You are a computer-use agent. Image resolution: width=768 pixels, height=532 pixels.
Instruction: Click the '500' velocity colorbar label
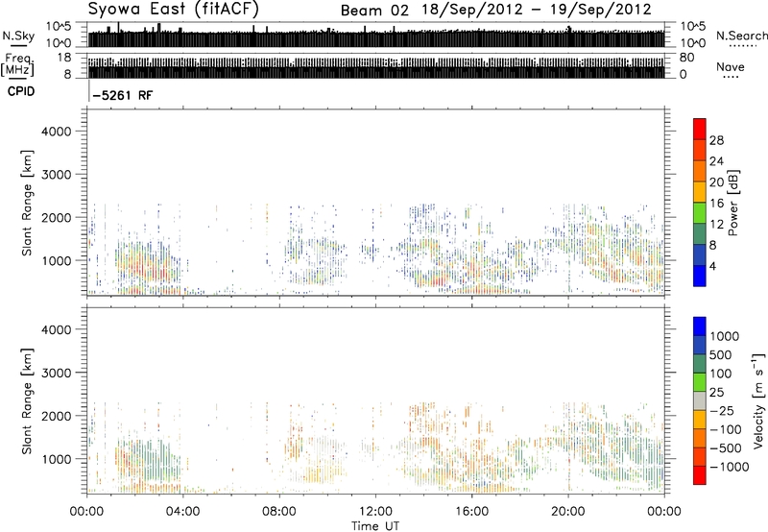click(x=721, y=355)
